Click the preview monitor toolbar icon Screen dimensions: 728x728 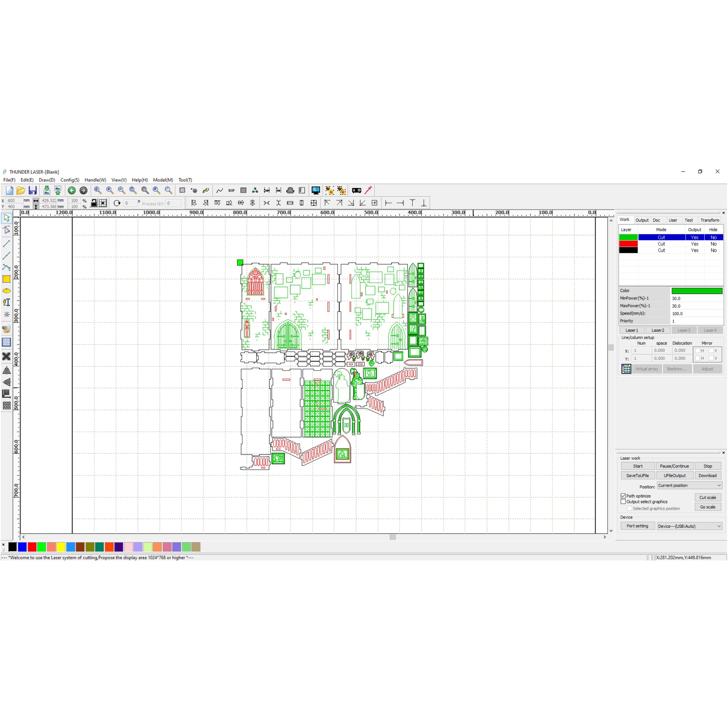(x=315, y=190)
